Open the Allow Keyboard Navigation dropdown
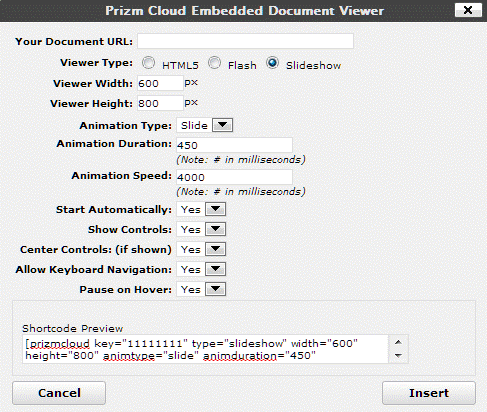487x412 pixels. coord(201,269)
